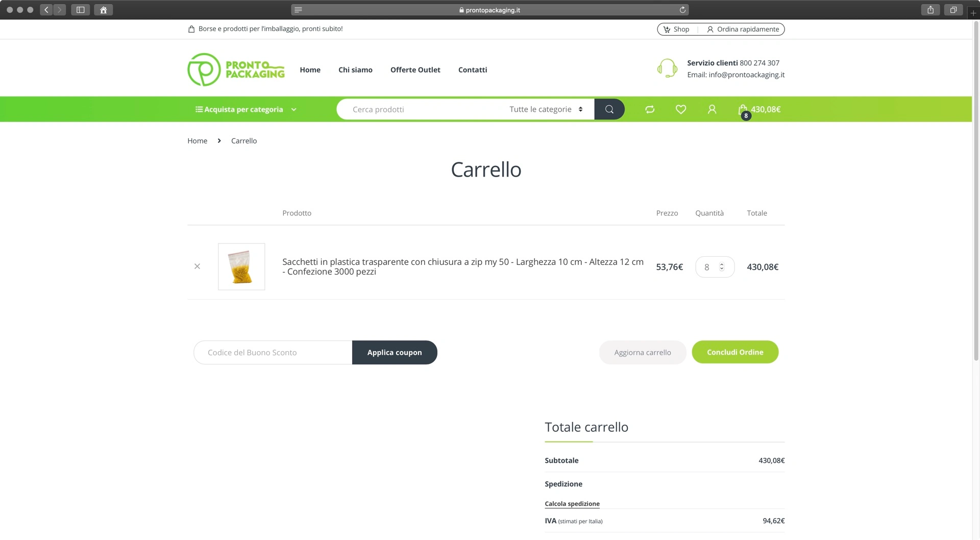Screen dimensions: 980x540
Task: Adjust the quantity stepper arrows
Action: [x=722, y=267]
